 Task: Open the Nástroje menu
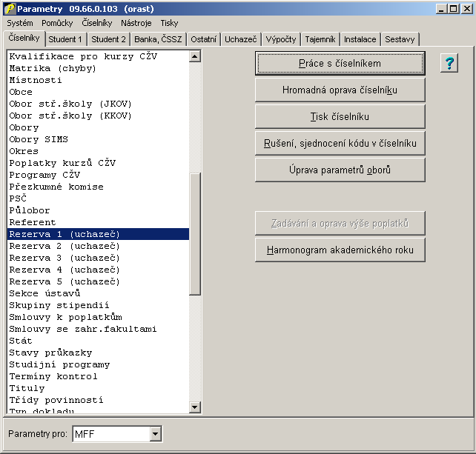click(136, 23)
